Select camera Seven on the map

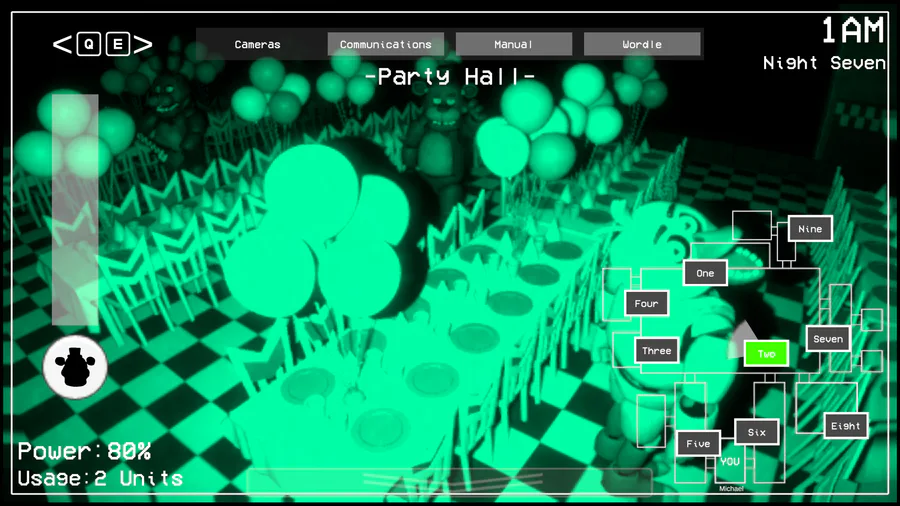point(828,338)
